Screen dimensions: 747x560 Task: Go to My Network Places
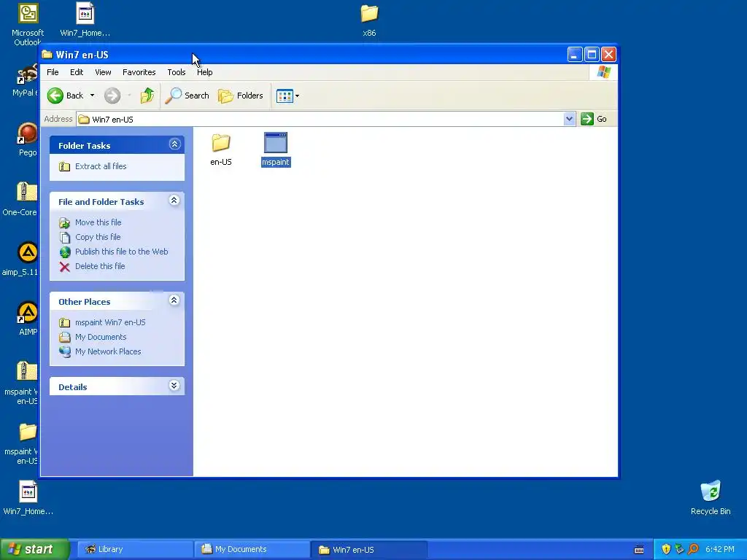tap(108, 351)
